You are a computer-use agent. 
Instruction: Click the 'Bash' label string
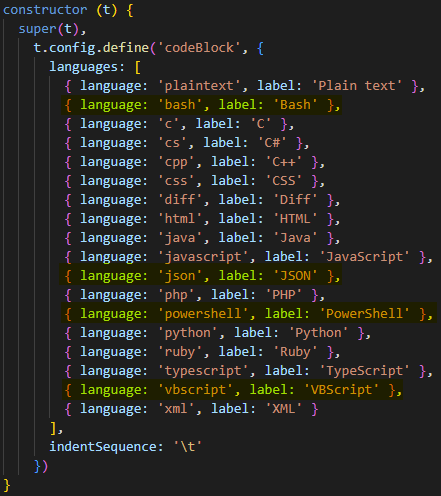pyautogui.click(x=295, y=105)
